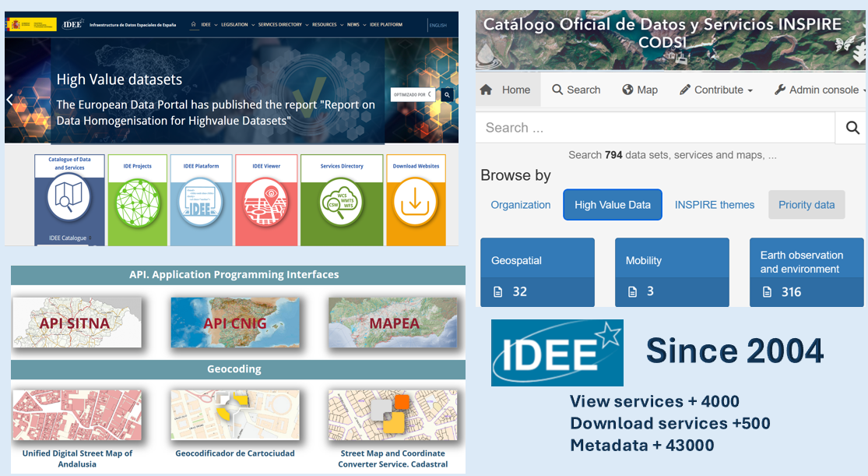Image resolution: width=868 pixels, height=476 pixels.
Task: Click 'Infraestructura de Datos Espaciales de España' text
Action: coord(133,25)
